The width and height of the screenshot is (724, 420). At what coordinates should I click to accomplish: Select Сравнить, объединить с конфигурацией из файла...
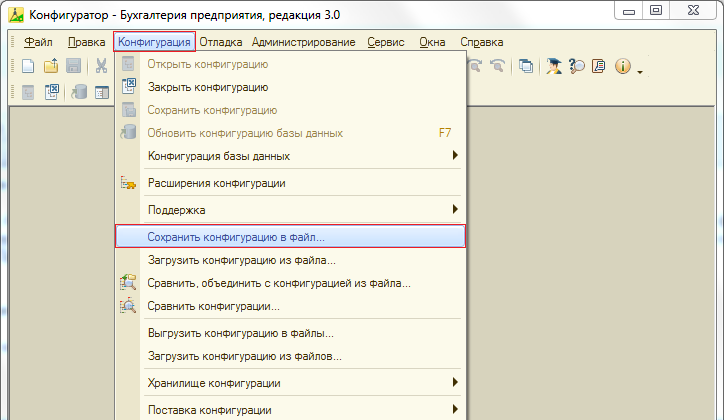[290, 283]
